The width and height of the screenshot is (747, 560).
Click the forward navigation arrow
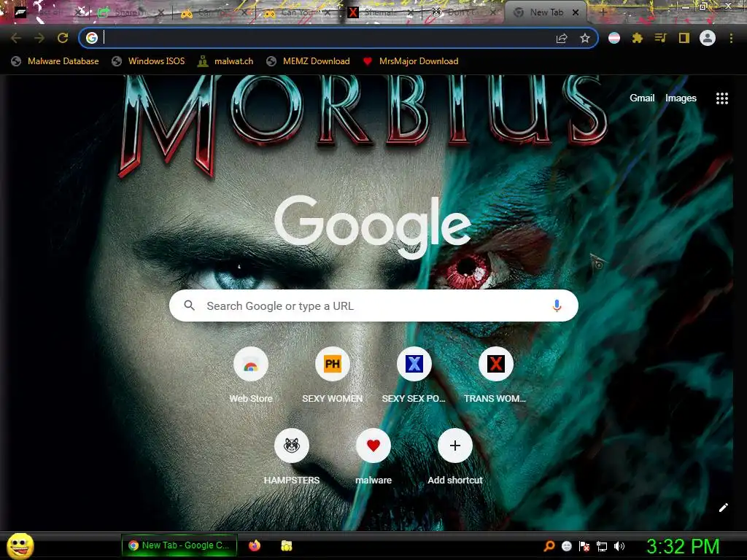39,38
